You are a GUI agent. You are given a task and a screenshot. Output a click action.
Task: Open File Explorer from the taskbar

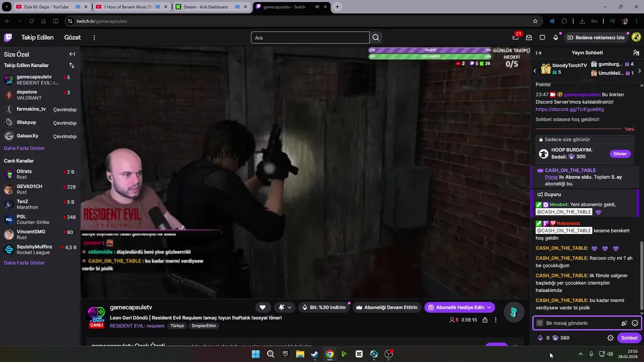click(300, 354)
